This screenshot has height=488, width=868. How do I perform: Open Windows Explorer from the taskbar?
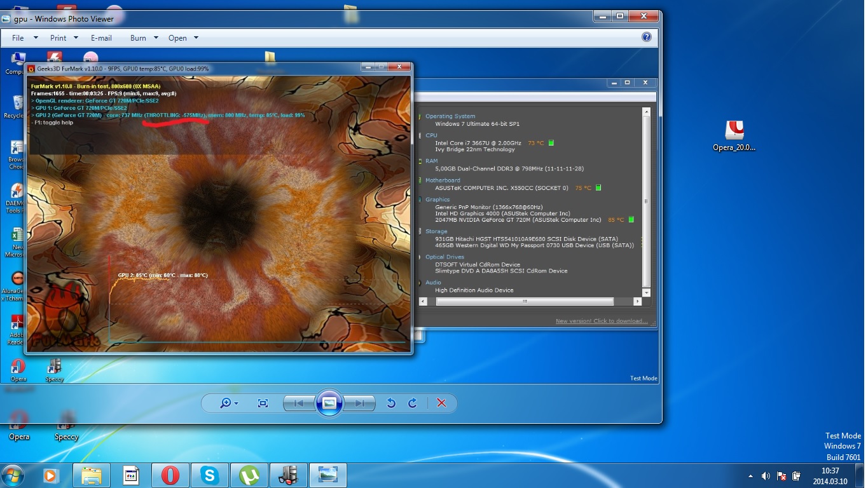click(x=92, y=475)
